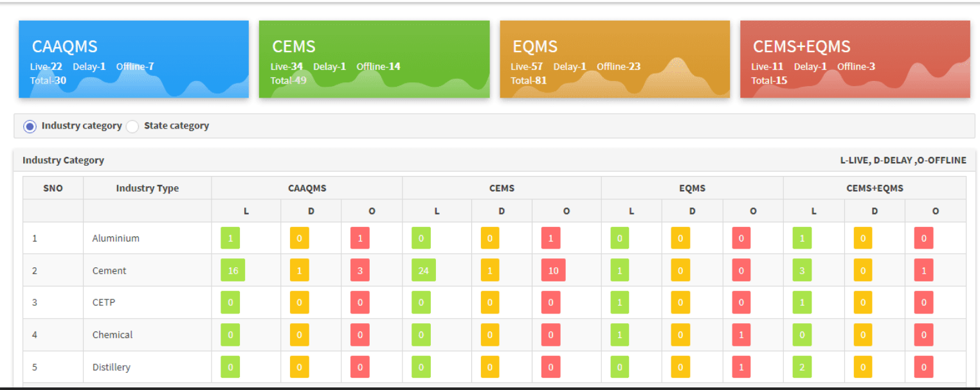The height and width of the screenshot is (390, 980).
Task: Click the orange EQMS summary card
Action: 614,59
